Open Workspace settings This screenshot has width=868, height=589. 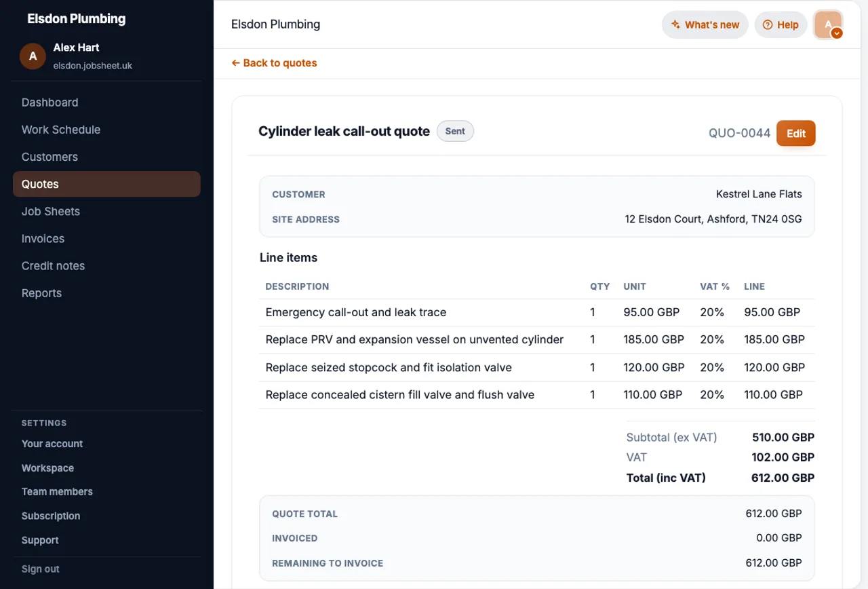tap(47, 468)
